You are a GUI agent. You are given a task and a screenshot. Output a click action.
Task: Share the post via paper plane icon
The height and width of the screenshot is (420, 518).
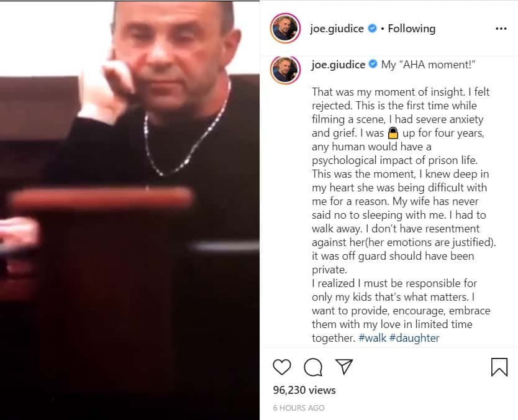344,366
